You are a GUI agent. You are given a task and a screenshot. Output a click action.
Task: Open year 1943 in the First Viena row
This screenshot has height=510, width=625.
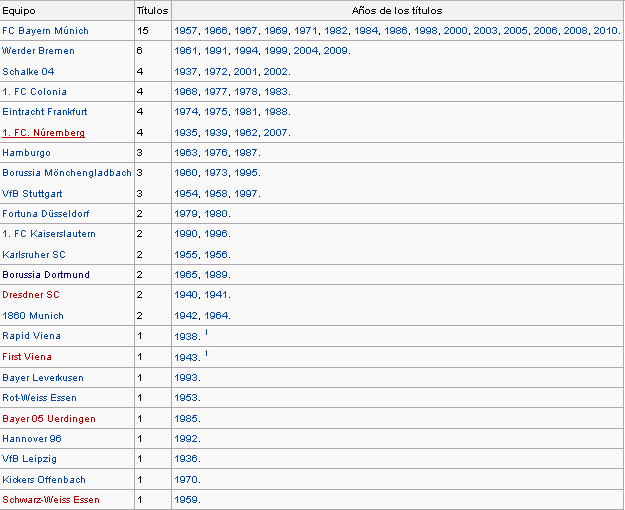click(186, 358)
